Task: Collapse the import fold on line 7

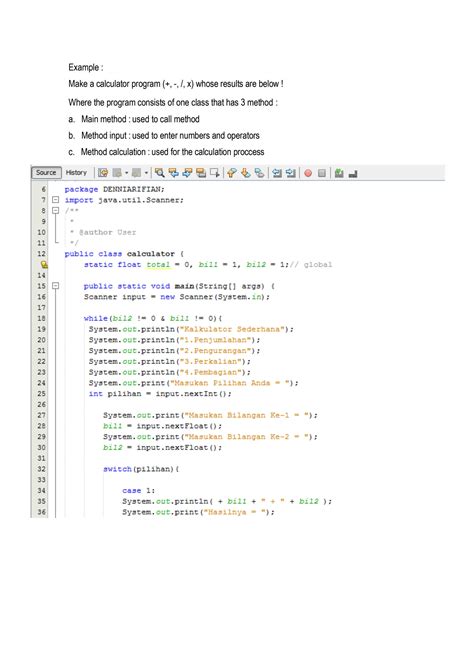Action: click(x=55, y=200)
